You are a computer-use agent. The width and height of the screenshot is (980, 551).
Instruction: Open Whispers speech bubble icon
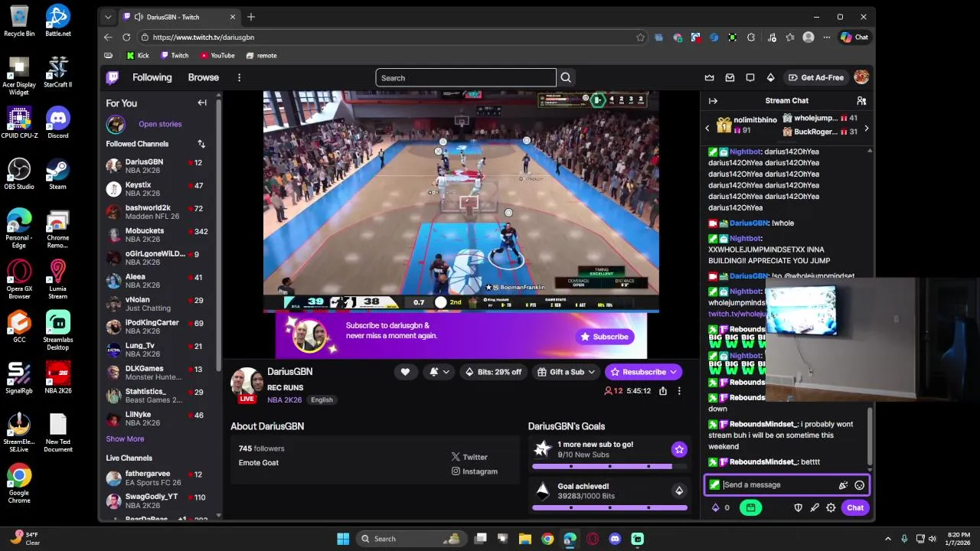click(750, 77)
